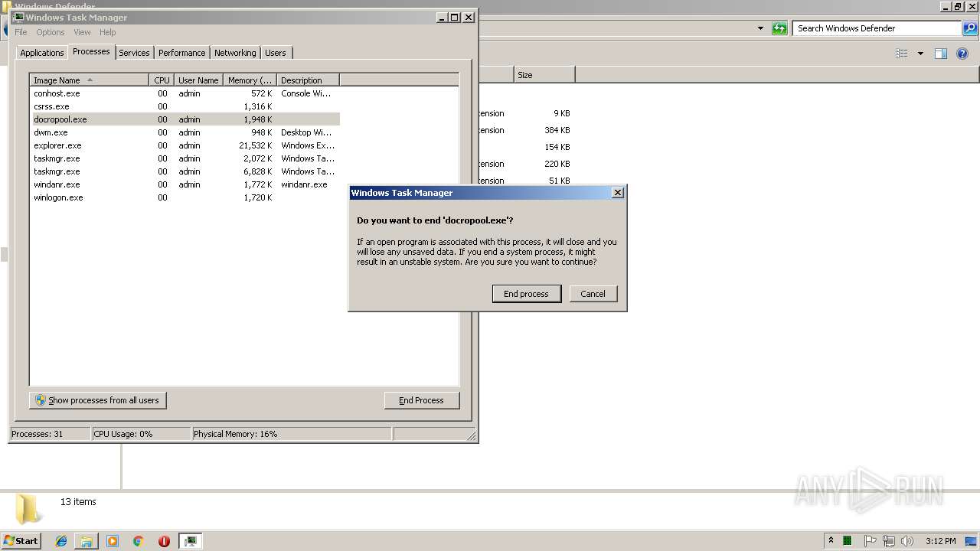Click the volume speaker tray icon
Viewport: 980px width, 551px height.
click(907, 541)
